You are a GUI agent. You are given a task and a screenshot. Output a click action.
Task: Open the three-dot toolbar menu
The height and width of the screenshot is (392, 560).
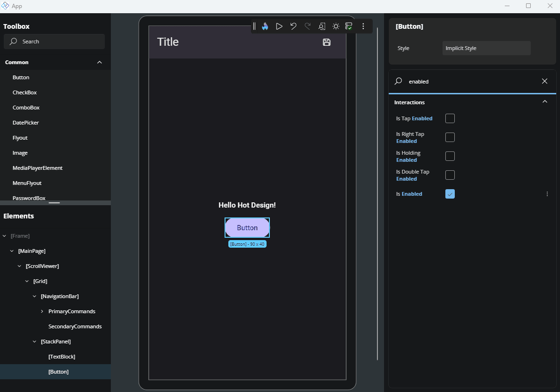[x=363, y=26]
